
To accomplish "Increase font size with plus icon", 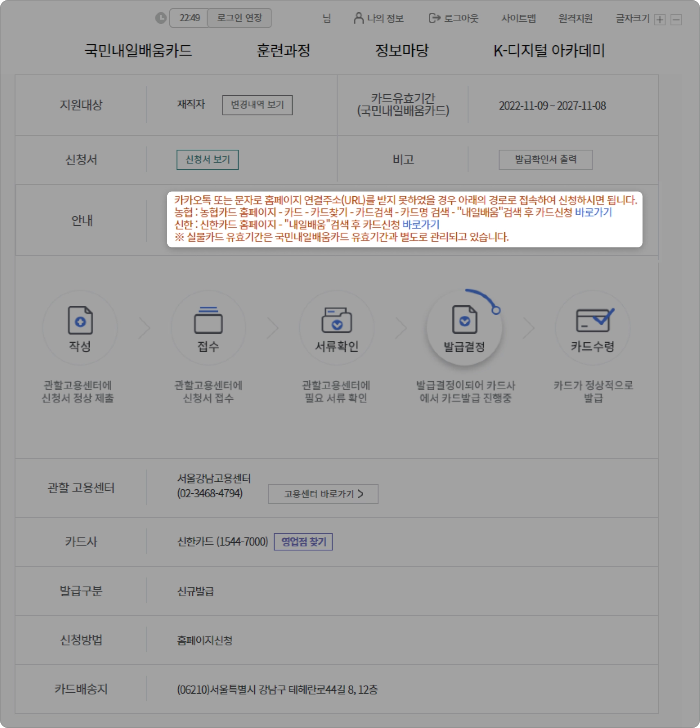I will [x=660, y=20].
